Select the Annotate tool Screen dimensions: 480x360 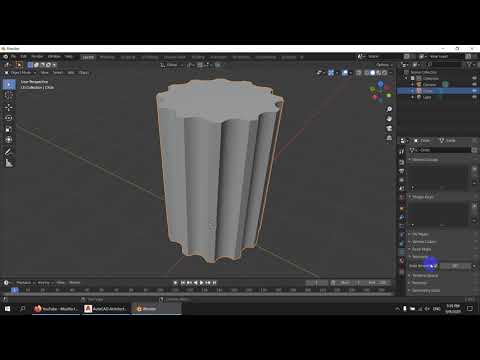click(x=9, y=152)
